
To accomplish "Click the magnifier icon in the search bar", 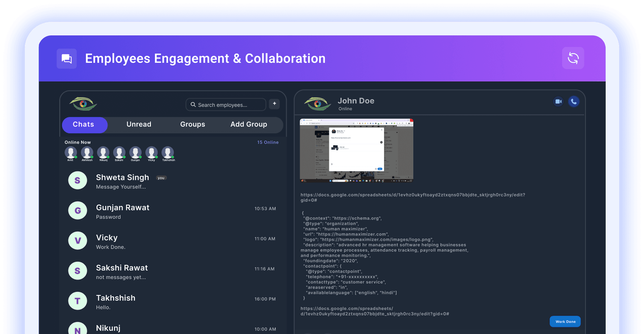I will tap(193, 104).
